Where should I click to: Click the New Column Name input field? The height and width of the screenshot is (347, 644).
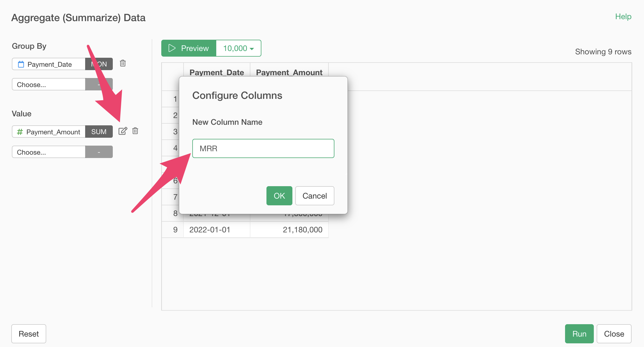point(263,148)
